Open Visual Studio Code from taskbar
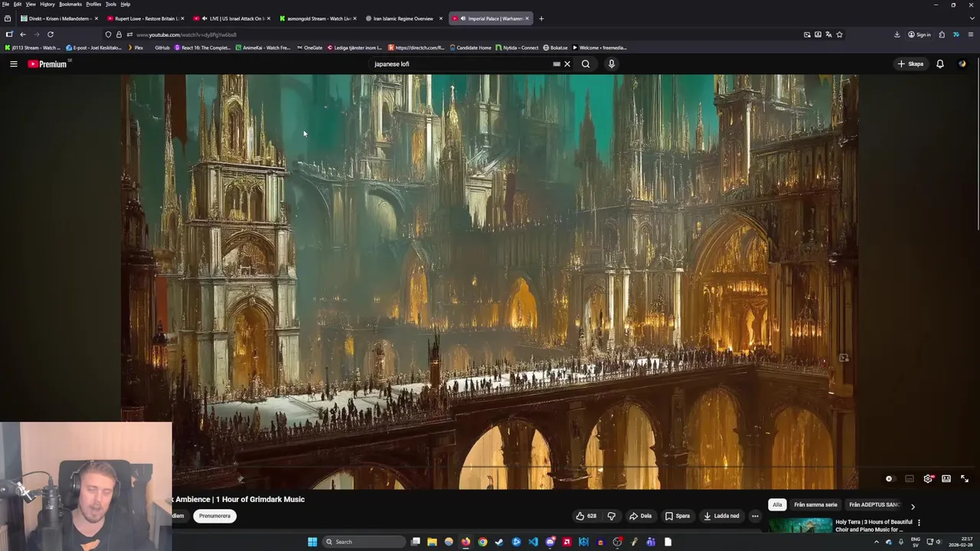Viewport: 980px width, 551px height. point(533,542)
